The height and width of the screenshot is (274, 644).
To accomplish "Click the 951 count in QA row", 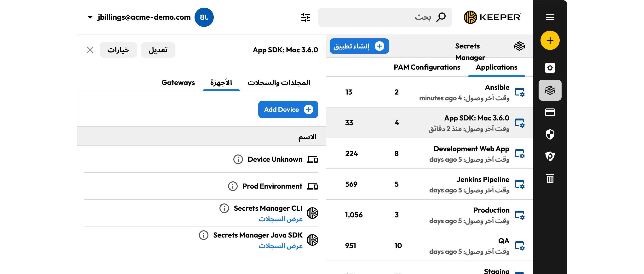I will click(x=350, y=246).
